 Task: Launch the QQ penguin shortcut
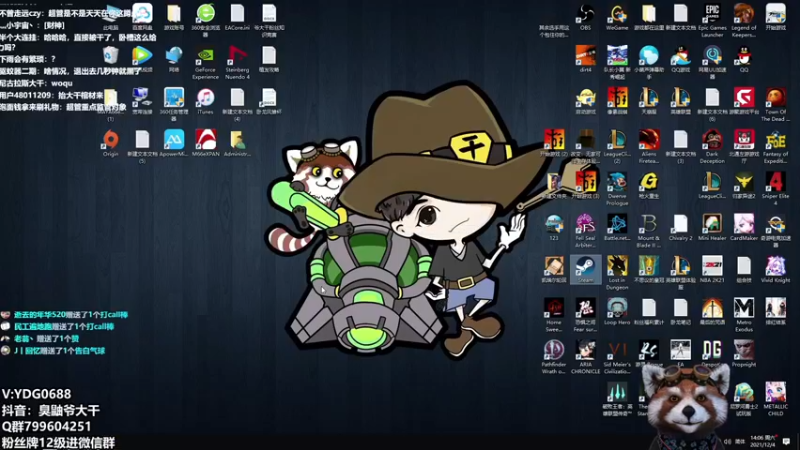click(x=744, y=59)
